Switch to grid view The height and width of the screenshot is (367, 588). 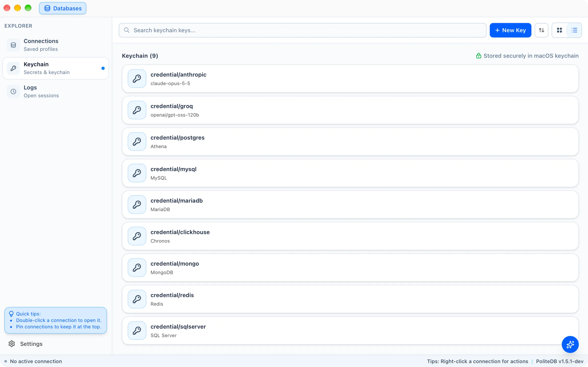point(559,30)
